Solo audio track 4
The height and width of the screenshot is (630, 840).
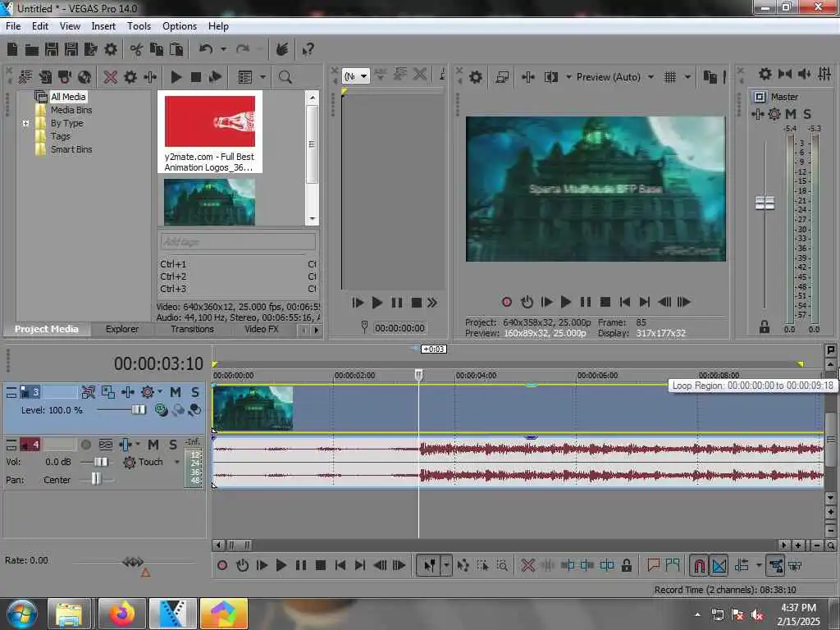(172, 445)
